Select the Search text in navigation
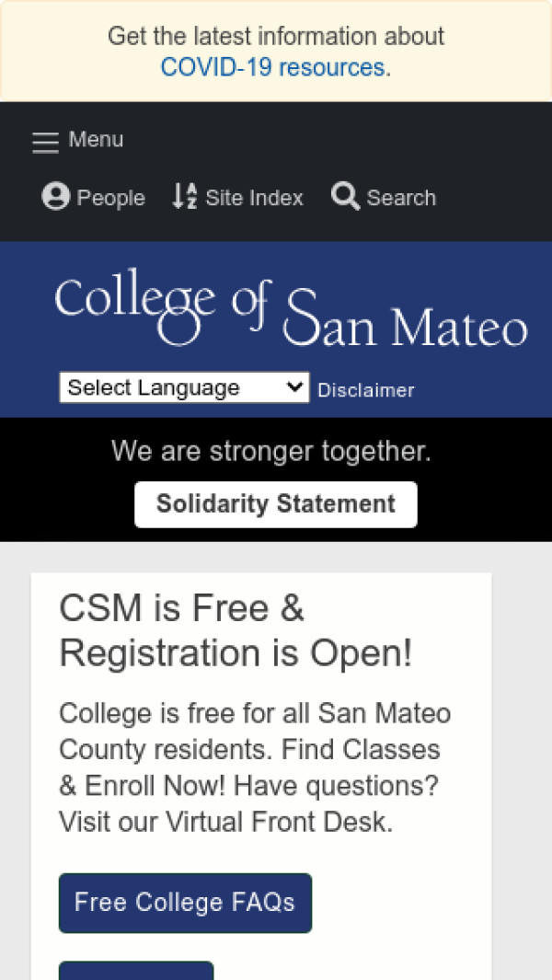This screenshot has height=980, width=552. (x=401, y=198)
